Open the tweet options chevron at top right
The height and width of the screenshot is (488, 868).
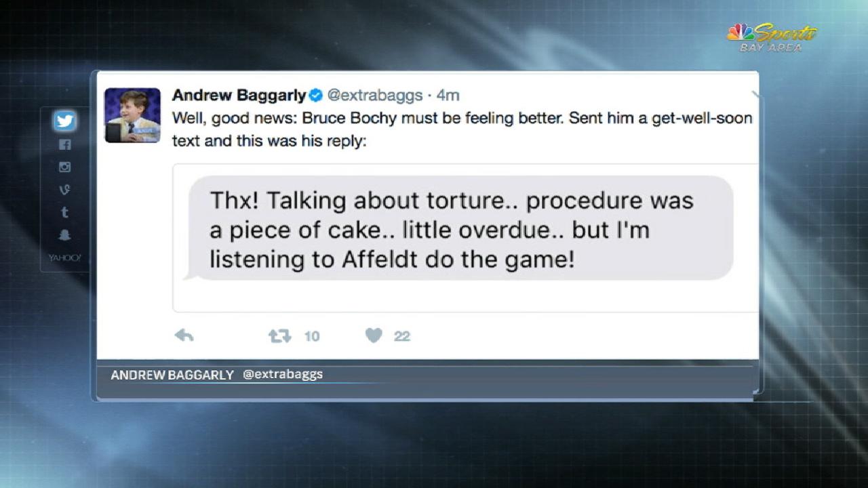tap(754, 94)
